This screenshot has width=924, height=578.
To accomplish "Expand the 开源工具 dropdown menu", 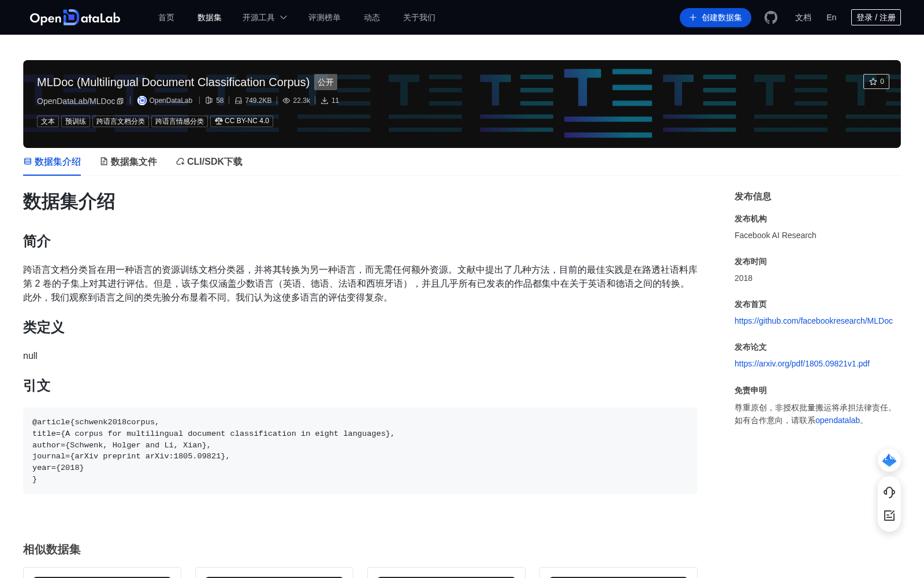I will coord(264,17).
